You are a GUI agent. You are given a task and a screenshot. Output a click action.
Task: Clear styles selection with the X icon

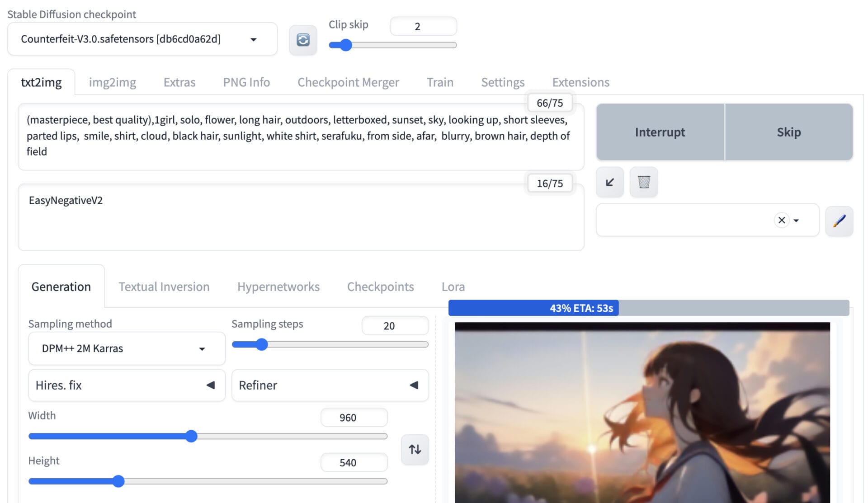781,220
